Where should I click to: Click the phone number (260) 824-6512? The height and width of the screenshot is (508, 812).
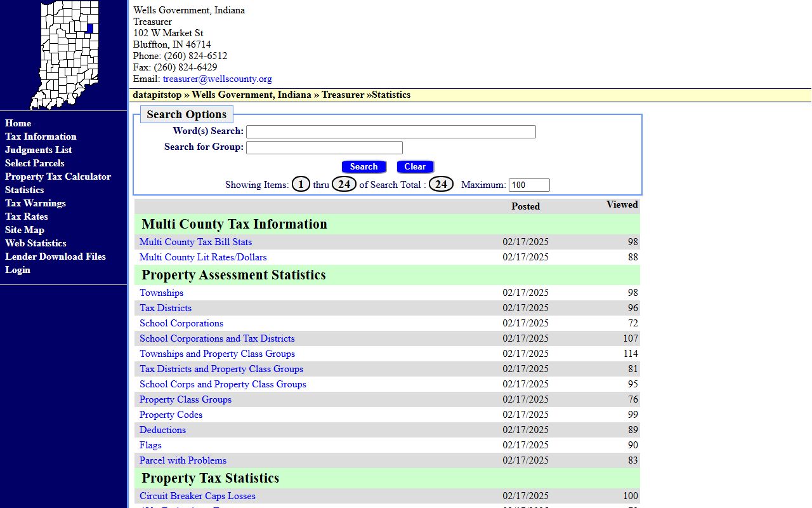[x=195, y=56]
